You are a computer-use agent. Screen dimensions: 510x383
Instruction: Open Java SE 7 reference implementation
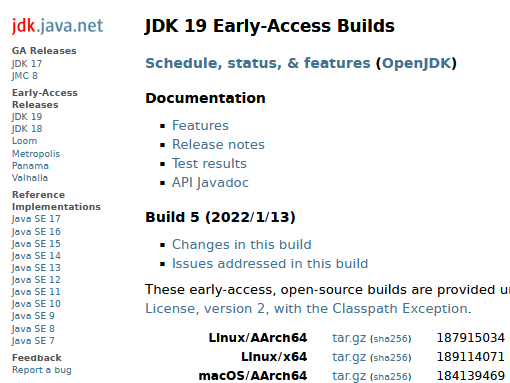click(x=33, y=341)
